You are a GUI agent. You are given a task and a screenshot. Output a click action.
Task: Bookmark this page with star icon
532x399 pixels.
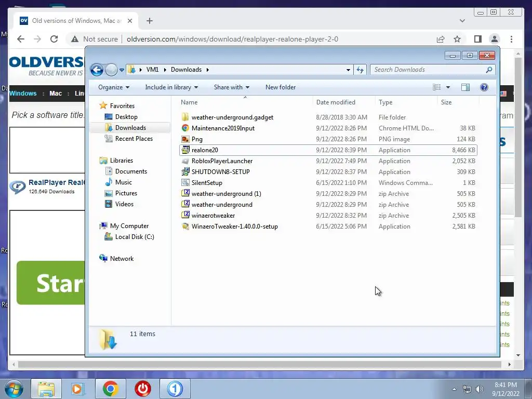(457, 39)
